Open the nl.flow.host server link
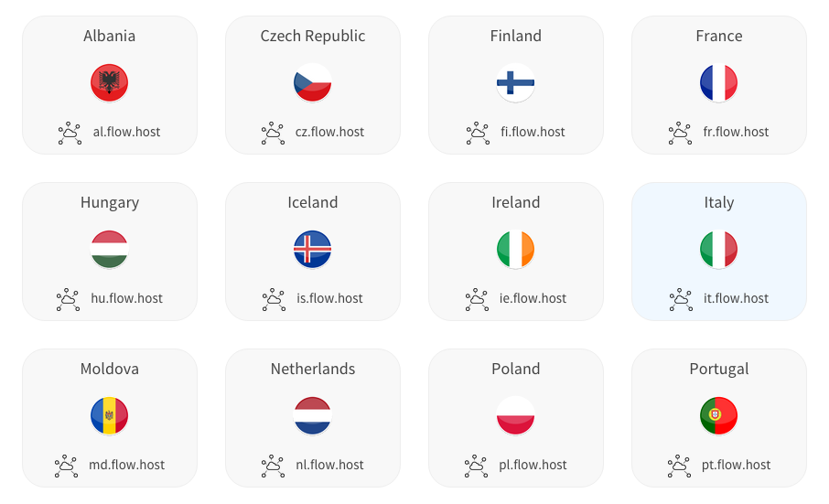Screen dimensions: 829x504 click(329, 465)
